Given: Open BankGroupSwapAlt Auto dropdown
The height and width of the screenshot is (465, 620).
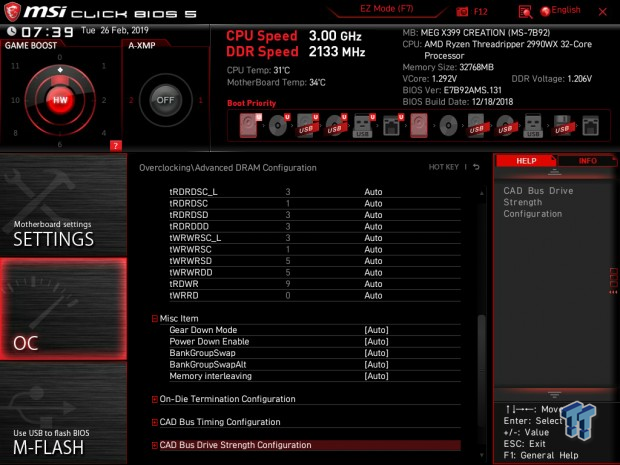Looking at the screenshot, I should [x=376, y=365].
